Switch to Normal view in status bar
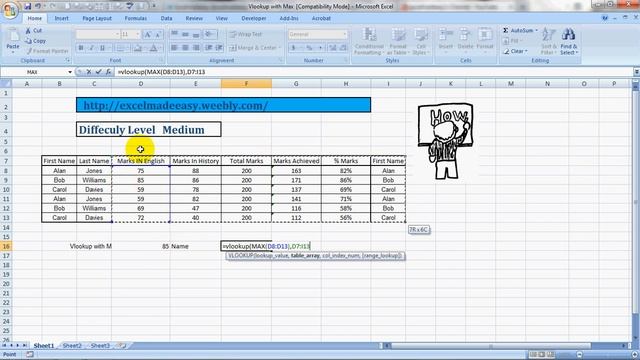 (x=533, y=354)
